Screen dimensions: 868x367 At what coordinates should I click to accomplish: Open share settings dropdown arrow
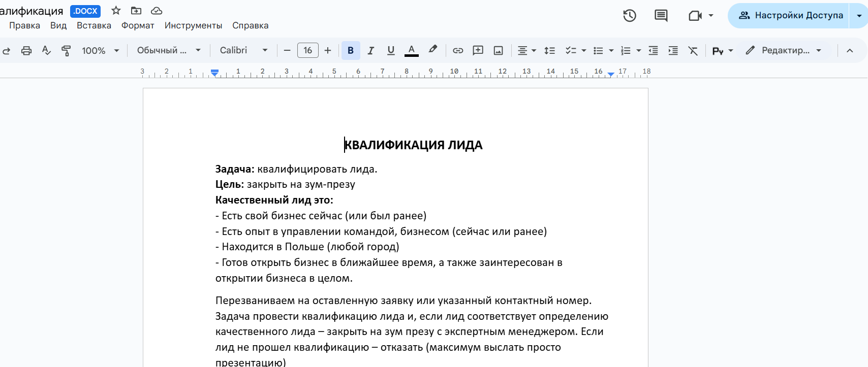[859, 16]
